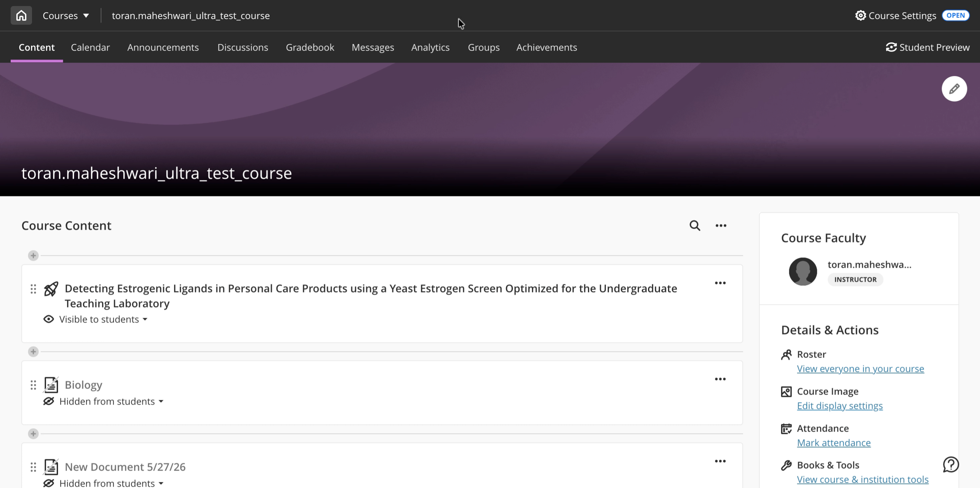Open View course & institution tools link
Image resolution: width=980 pixels, height=488 pixels.
[x=862, y=479]
